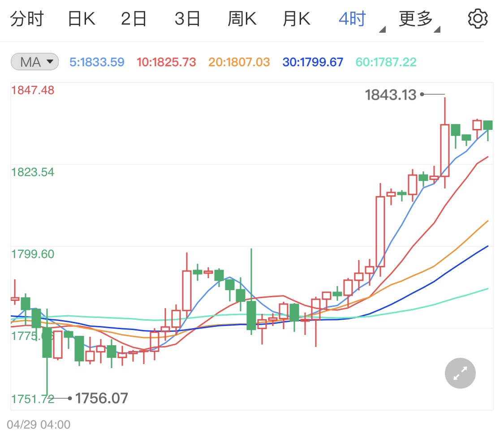
Task: Switch to 日K tab
Action: pyautogui.click(x=82, y=19)
